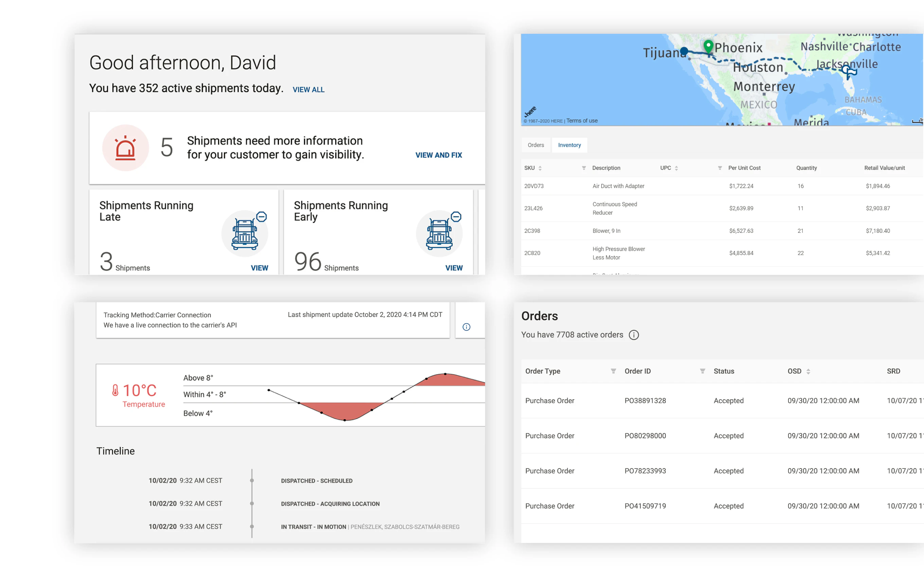Open the HERE maps Terms of use link
Screen dimensions: 924x577
click(582, 120)
